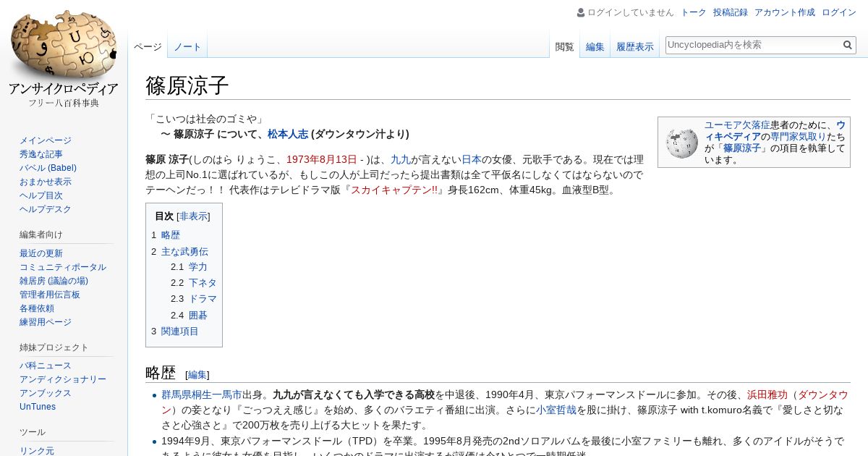Open 管理者用伝言板 link
Image resolution: width=868 pixels, height=456 pixels.
[50, 295]
